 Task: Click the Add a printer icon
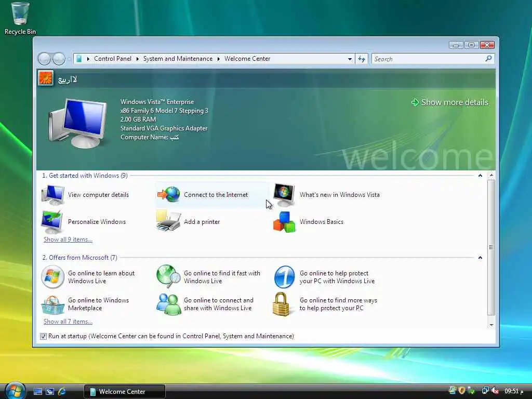pyautogui.click(x=169, y=221)
